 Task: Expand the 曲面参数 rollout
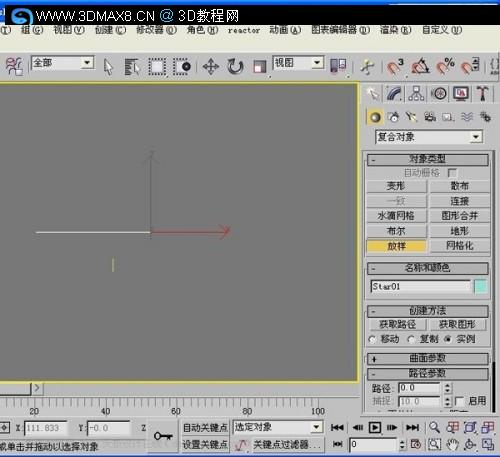(428, 358)
